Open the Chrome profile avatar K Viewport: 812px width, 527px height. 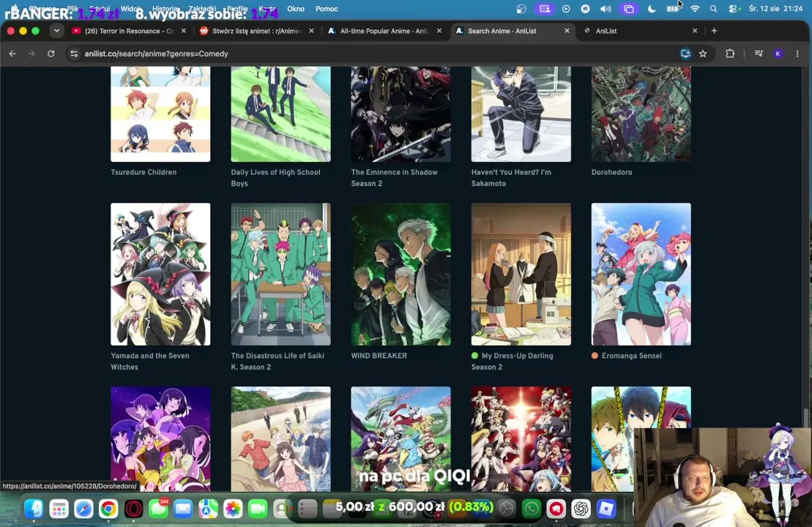[x=778, y=53]
